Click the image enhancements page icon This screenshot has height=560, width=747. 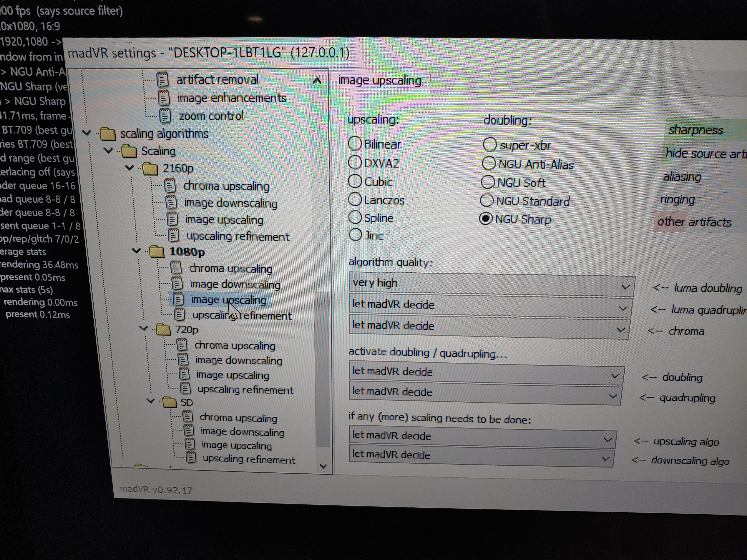click(x=164, y=98)
